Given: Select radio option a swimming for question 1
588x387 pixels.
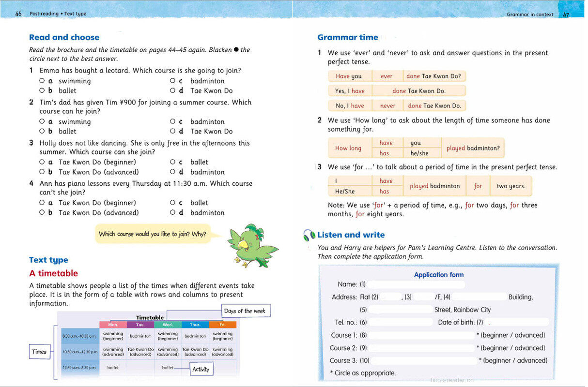Looking at the screenshot, I should point(42,81).
